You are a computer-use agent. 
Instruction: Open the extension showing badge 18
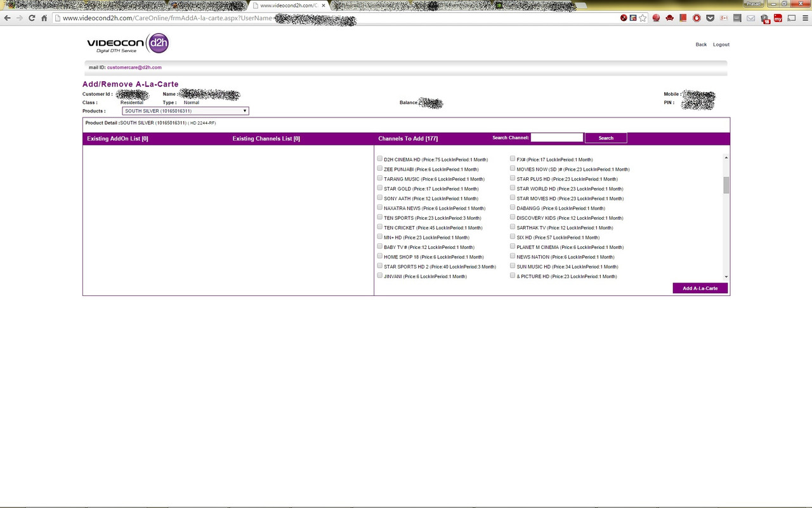point(765,19)
